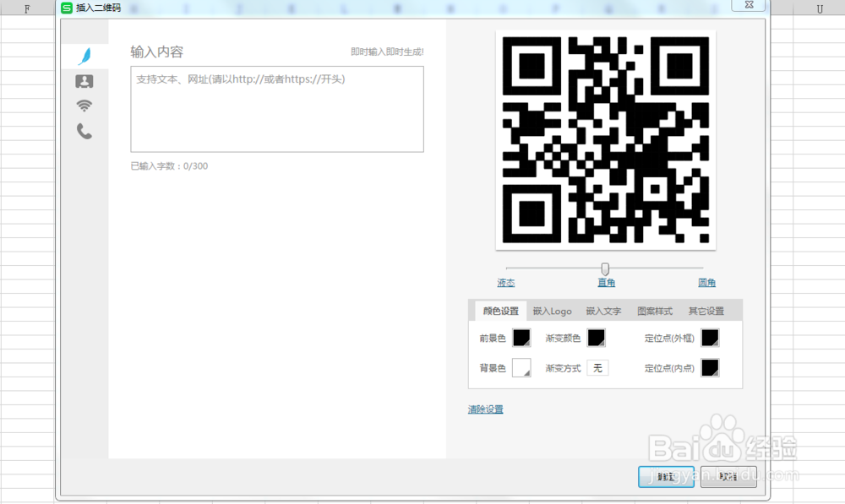The height and width of the screenshot is (504, 845).
Task: Confirm with the 确定 button
Action: [666, 476]
